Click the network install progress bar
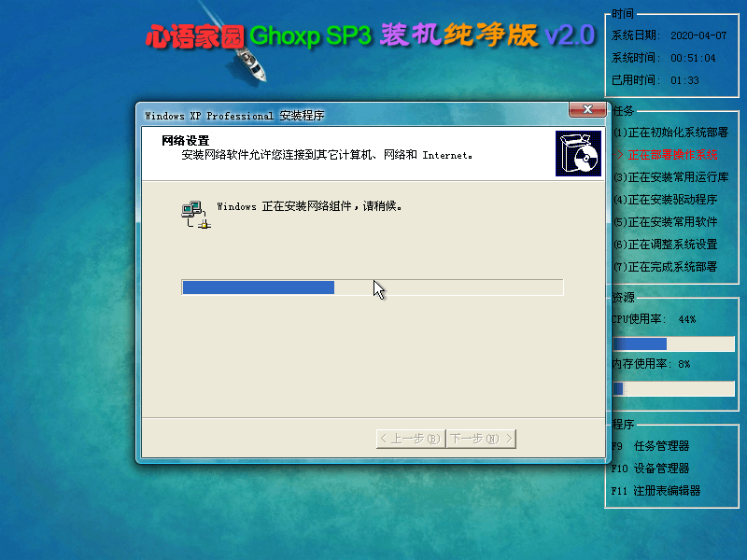 (x=372, y=287)
